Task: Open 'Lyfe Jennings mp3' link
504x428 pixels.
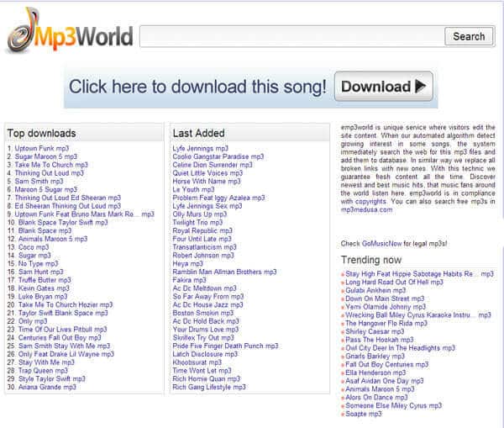Action: [200, 148]
